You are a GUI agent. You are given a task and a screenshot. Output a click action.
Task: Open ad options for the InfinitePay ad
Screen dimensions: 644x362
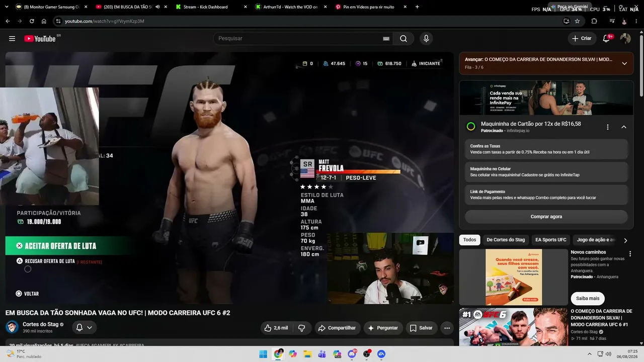608,127
